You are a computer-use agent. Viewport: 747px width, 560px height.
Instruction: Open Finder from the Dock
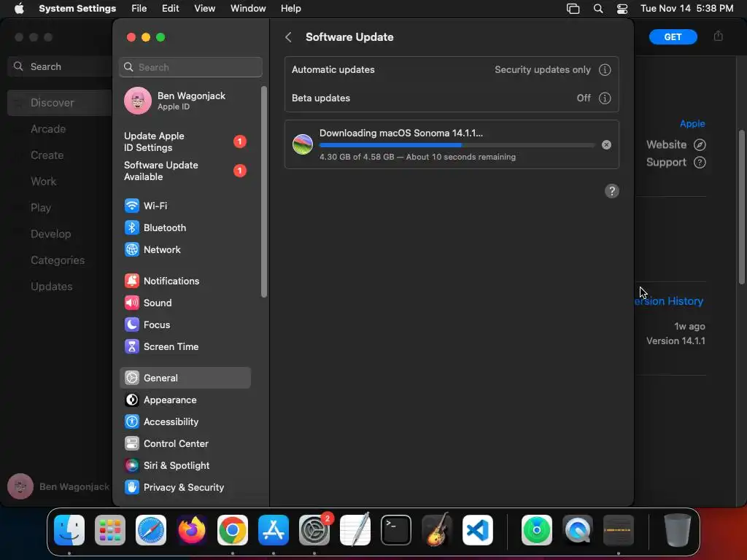click(x=69, y=531)
